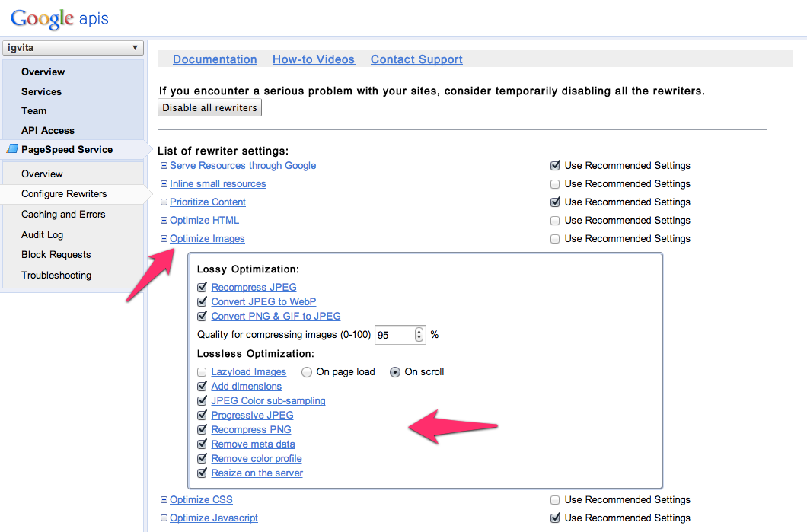Open Caching and Errors in sidebar

coord(63,215)
